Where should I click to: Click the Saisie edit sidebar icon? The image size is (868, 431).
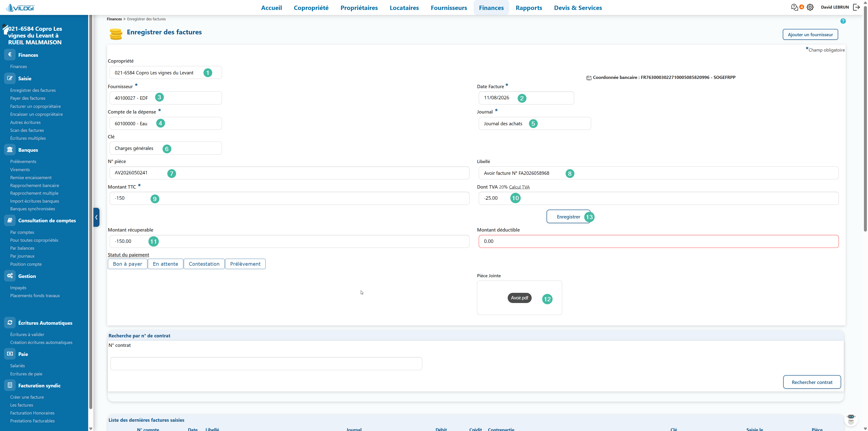point(10,78)
